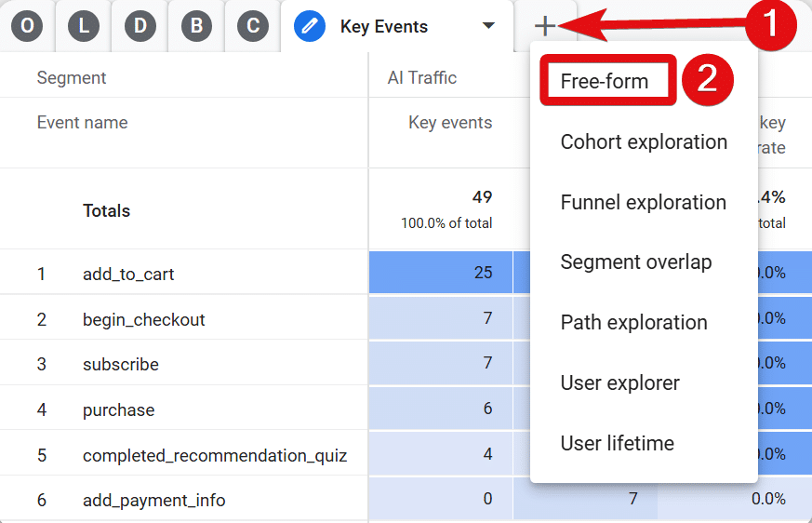This screenshot has width=812, height=523.
Task: Select the Key Events tab title
Action: click(x=384, y=26)
